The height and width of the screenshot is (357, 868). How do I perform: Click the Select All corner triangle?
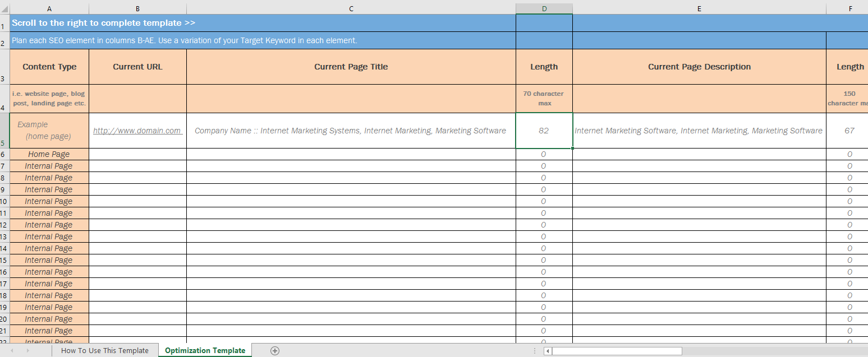[x=5, y=10]
